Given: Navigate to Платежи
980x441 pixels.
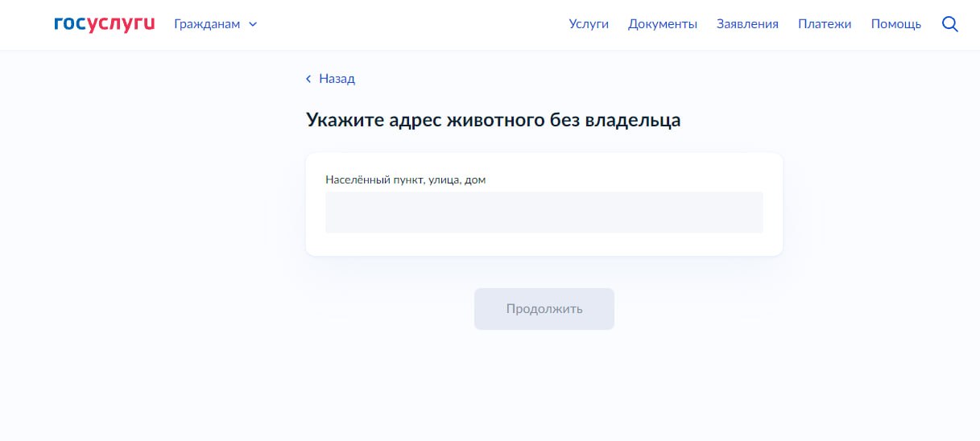Looking at the screenshot, I should (824, 24).
